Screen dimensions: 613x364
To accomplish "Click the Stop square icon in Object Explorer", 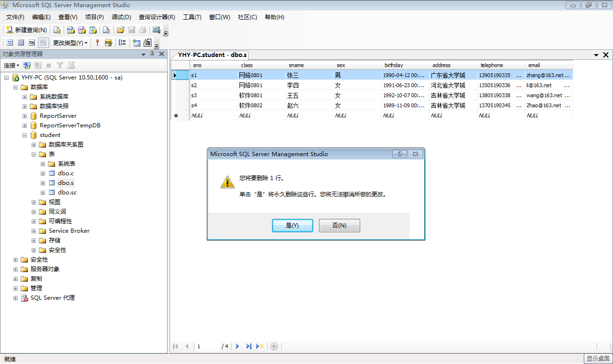I will coord(49,65).
